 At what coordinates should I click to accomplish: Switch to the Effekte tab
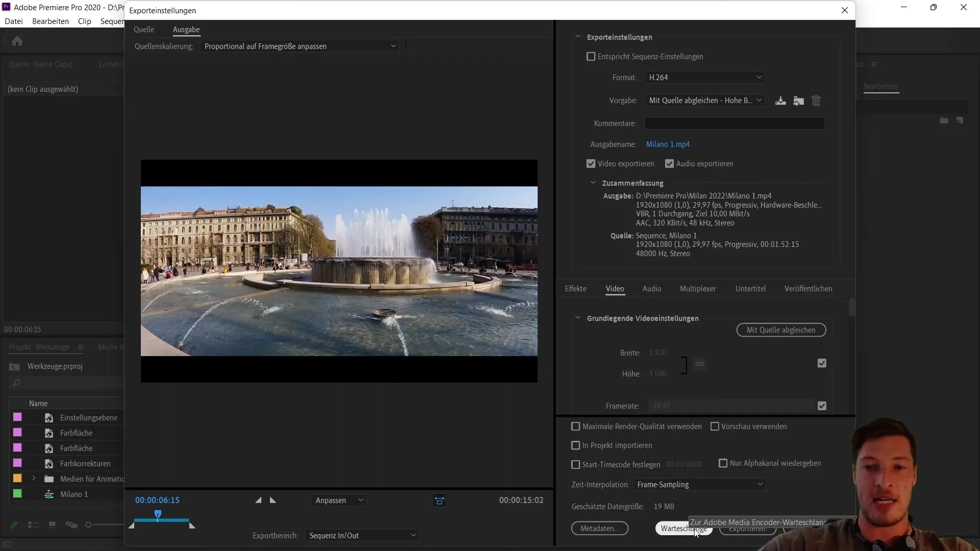click(x=576, y=289)
